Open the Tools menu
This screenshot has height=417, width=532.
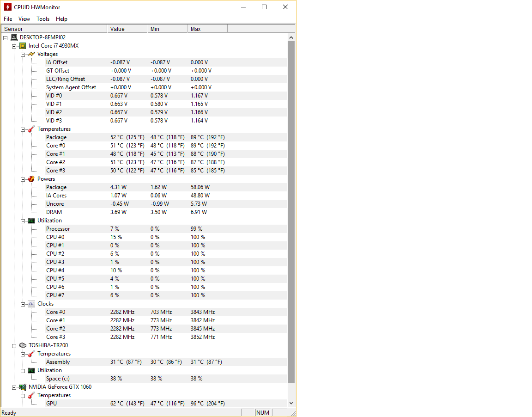(43, 19)
